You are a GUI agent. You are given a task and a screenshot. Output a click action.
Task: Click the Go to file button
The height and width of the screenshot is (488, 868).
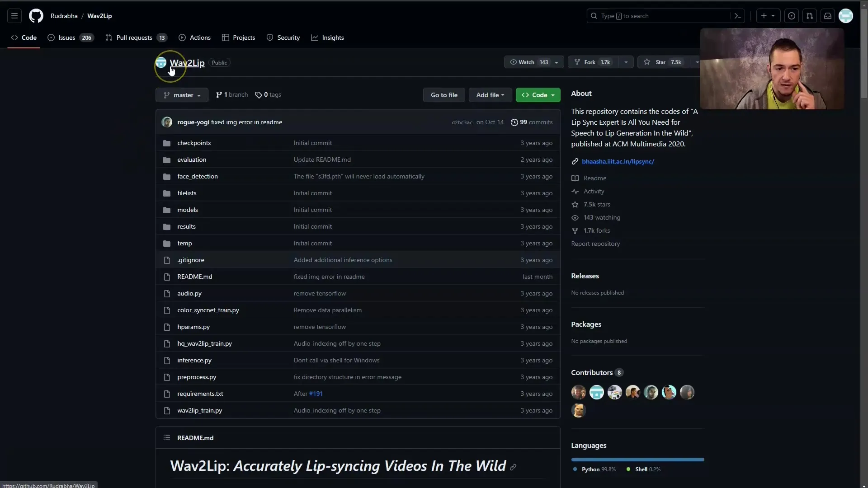click(x=444, y=95)
